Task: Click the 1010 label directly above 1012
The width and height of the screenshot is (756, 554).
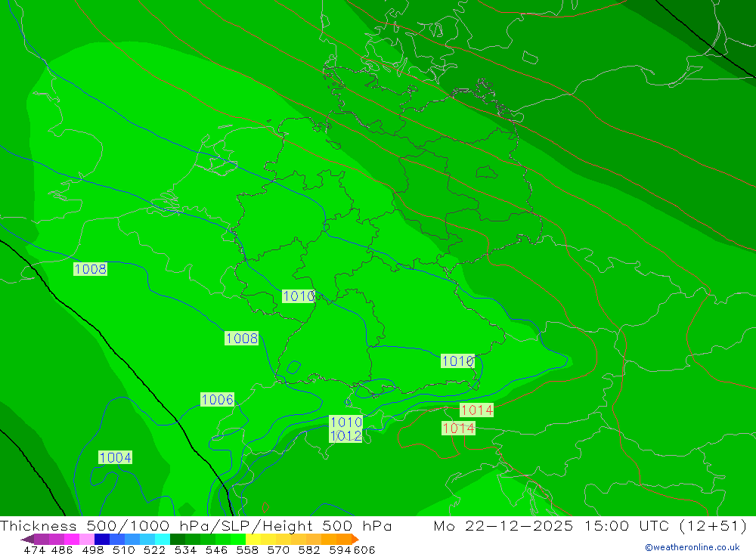Action: [345, 422]
